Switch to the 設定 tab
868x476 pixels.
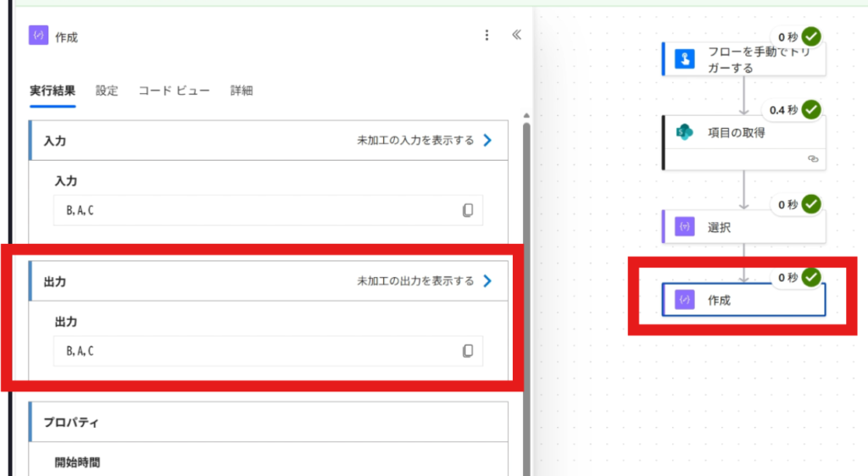click(x=107, y=91)
